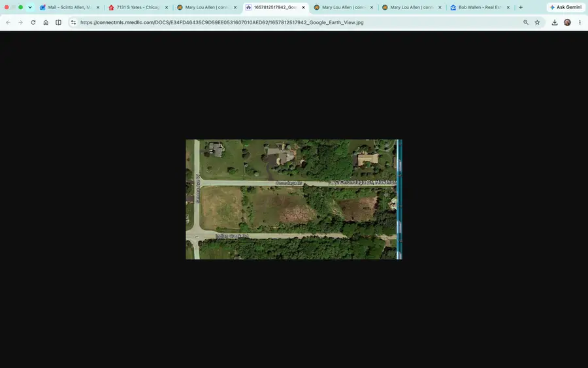Switch to the Mail - Scinto Allen tab
The width and height of the screenshot is (588, 368).
71,7
